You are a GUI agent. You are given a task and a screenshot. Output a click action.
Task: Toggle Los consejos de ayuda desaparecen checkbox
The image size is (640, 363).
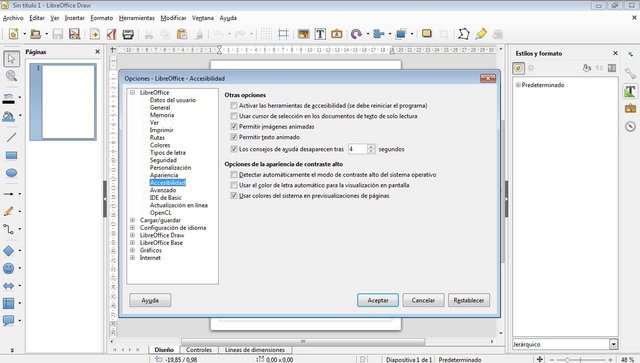coord(234,149)
